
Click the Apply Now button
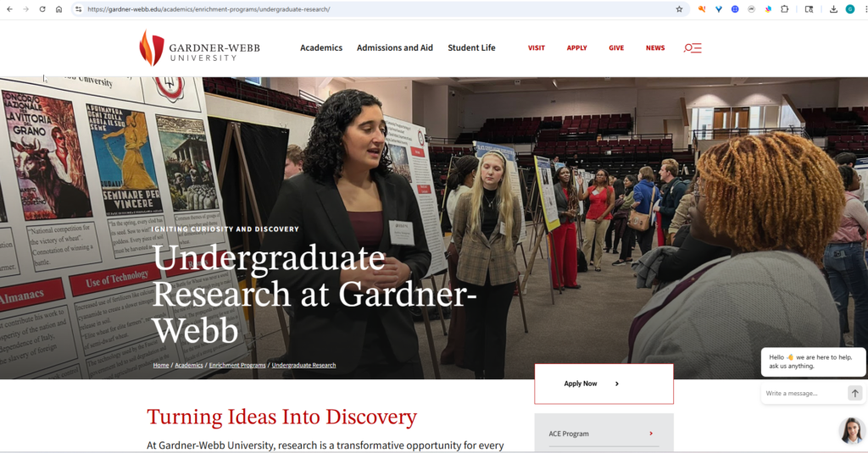point(604,384)
